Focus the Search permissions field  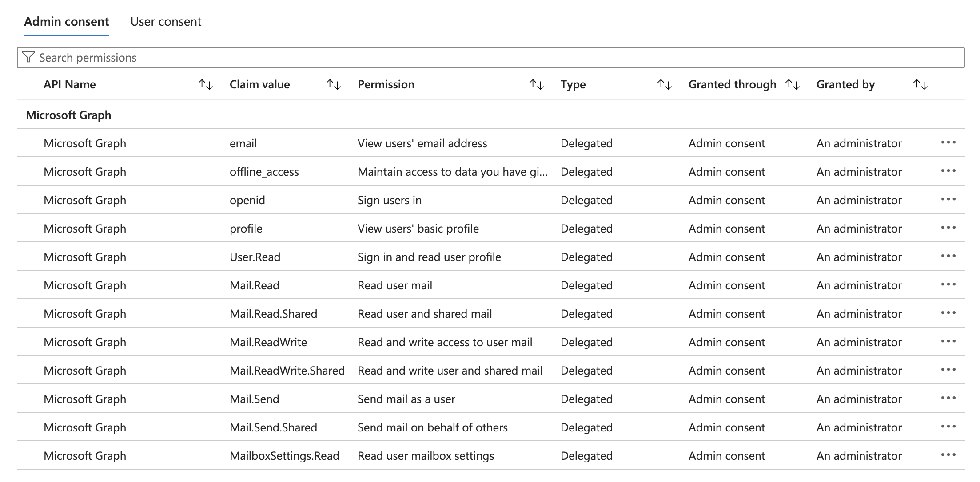490,58
